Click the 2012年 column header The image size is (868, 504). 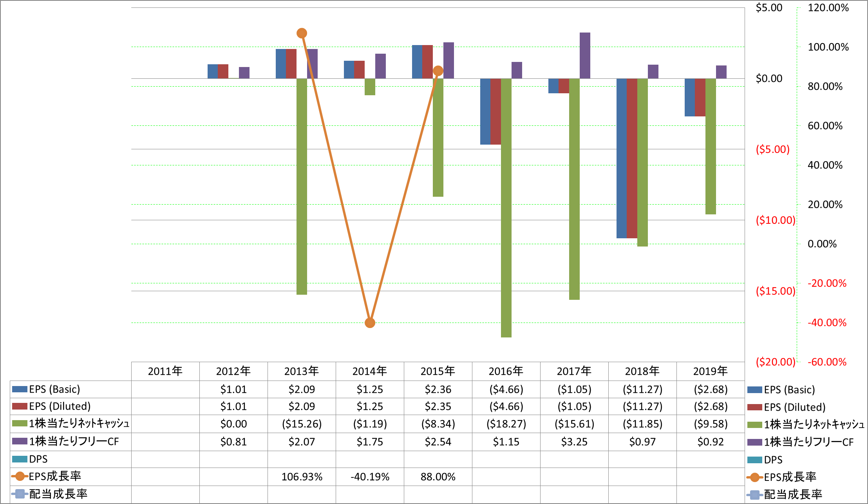point(233,371)
